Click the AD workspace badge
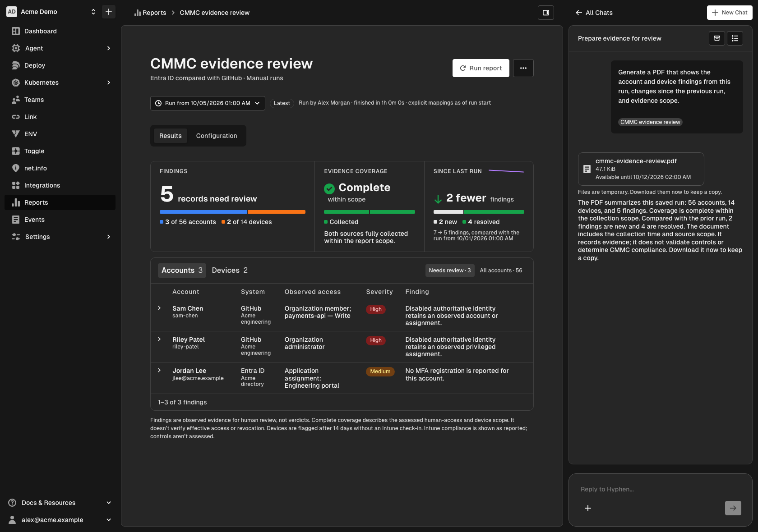758x532 pixels. 12,12
